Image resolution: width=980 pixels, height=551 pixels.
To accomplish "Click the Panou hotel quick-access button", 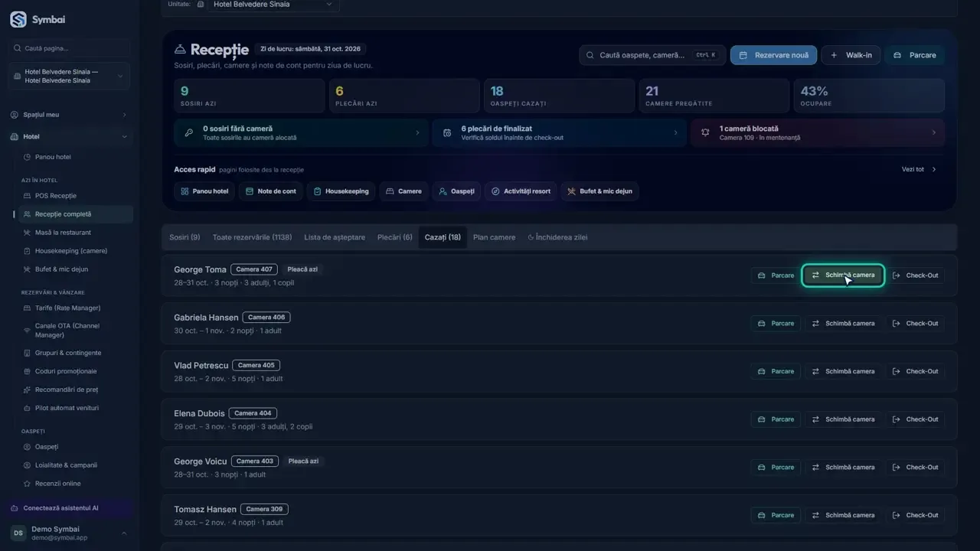I will pos(204,191).
